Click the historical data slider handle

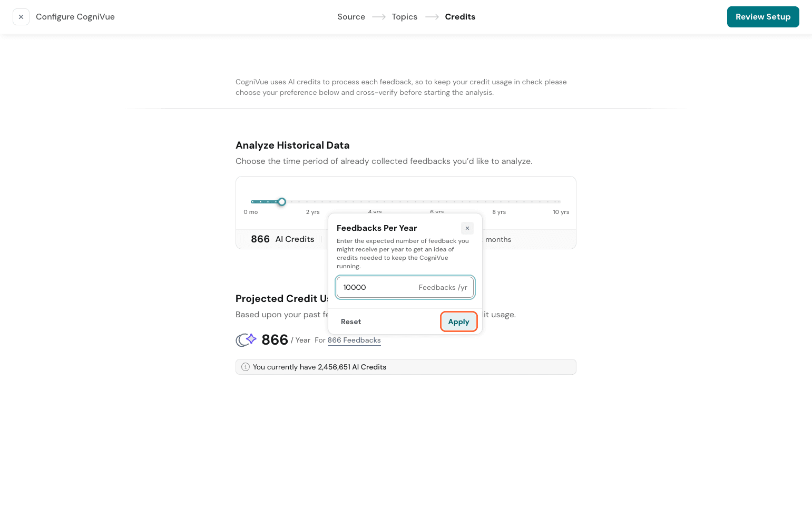282,202
